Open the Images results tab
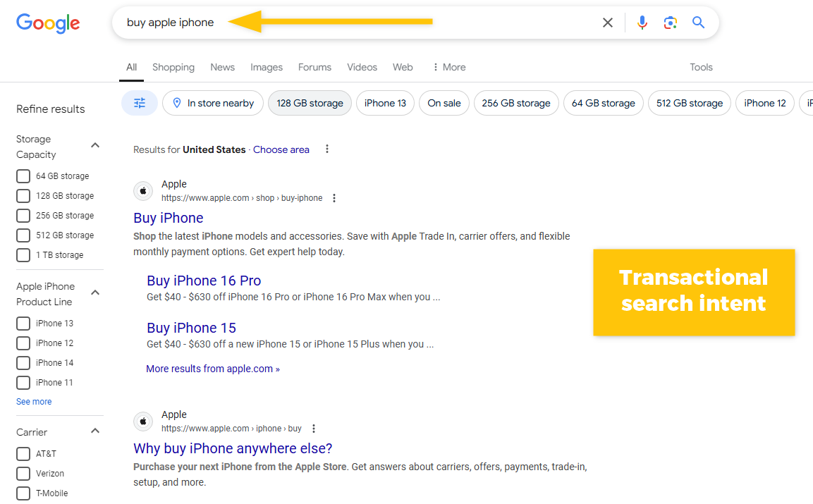The image size is (813, 504). click(266, 67)
